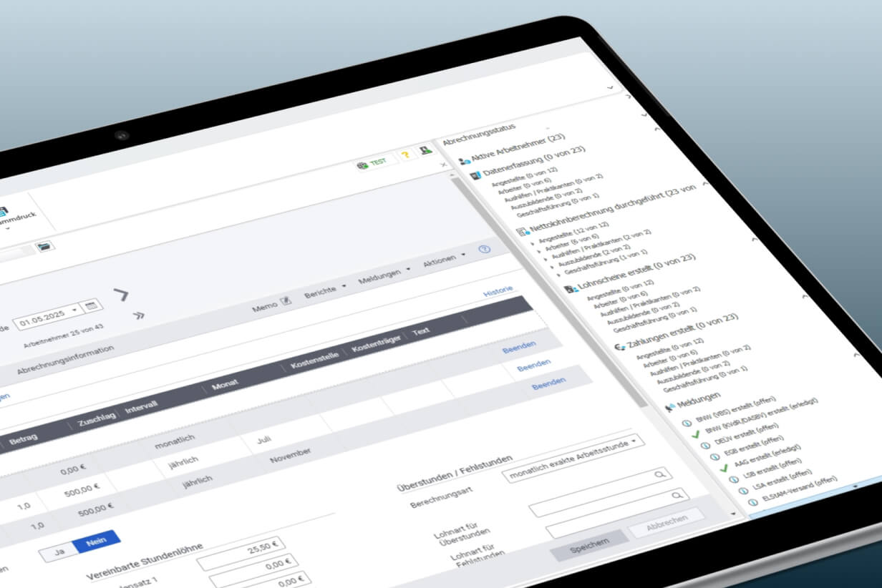Click the Lohnscheine erstellt icon
The image size is (882, 588).
point(571,289)
